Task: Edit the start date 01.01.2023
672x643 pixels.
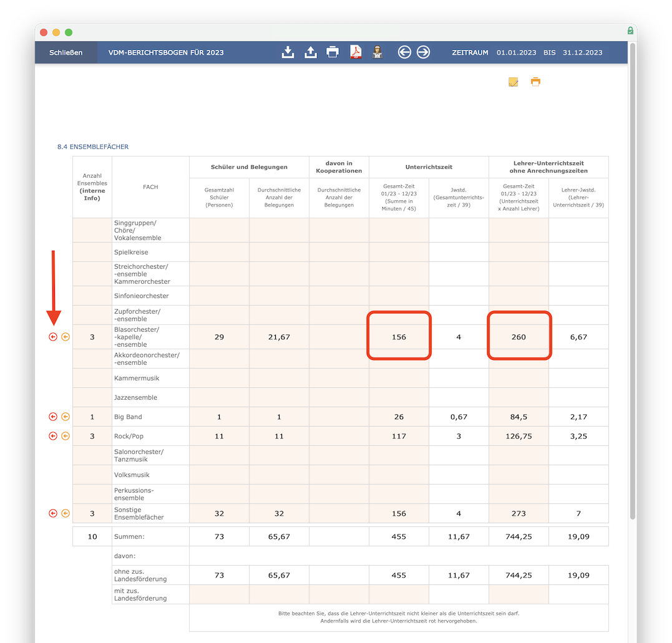Action: pos(516,52)
